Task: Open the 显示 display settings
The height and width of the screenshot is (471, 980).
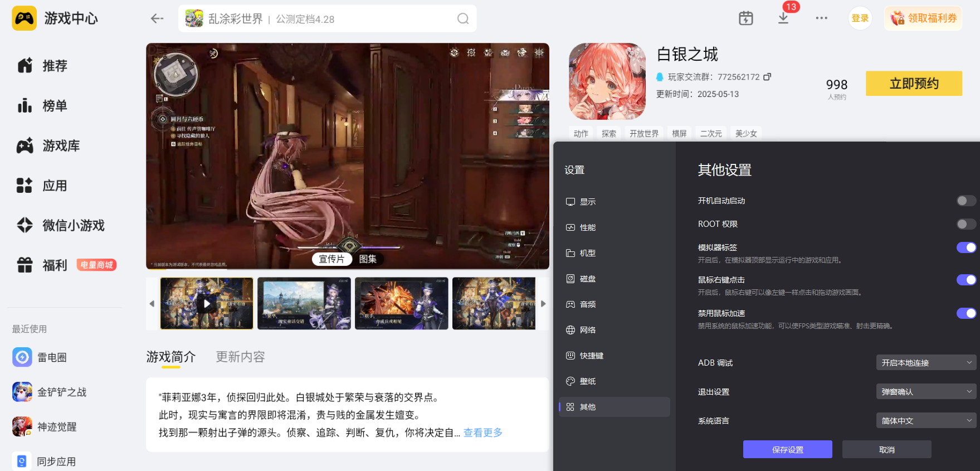Action: [x=614, y=202]
